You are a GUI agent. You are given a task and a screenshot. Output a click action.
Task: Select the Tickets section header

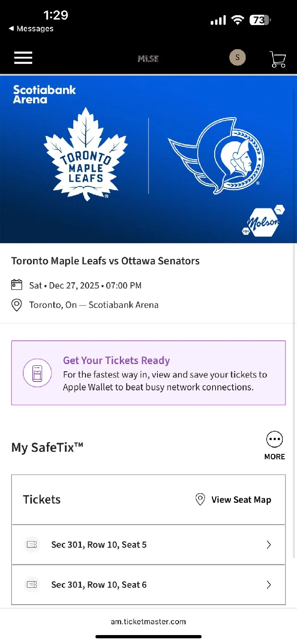(41, 499)
